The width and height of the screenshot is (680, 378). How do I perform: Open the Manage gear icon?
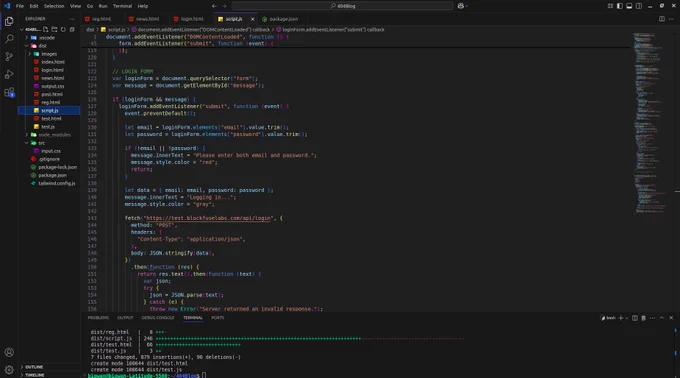[x=9, y=370]
